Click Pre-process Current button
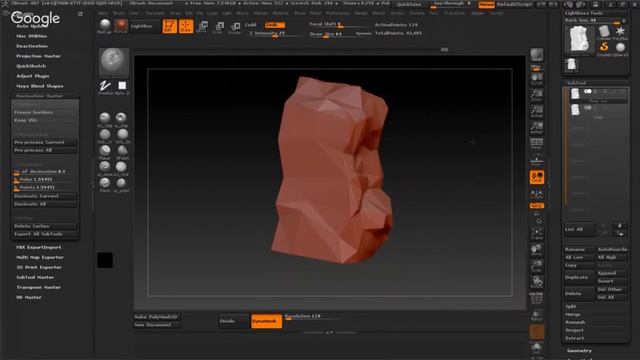640x360 pixels. [x=45, y=142]
